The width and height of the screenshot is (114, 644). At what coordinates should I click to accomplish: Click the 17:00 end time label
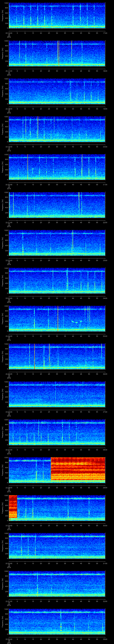point(105,33)
